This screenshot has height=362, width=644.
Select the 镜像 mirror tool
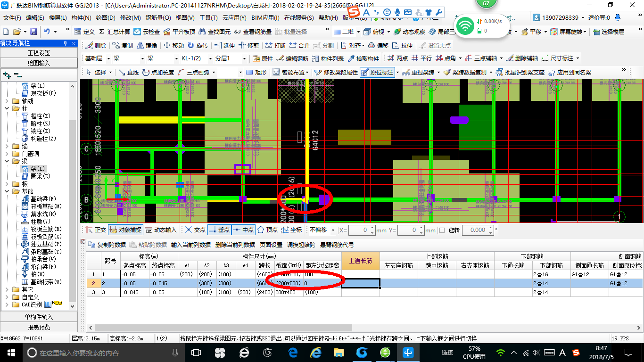click(x=147, y=46)
